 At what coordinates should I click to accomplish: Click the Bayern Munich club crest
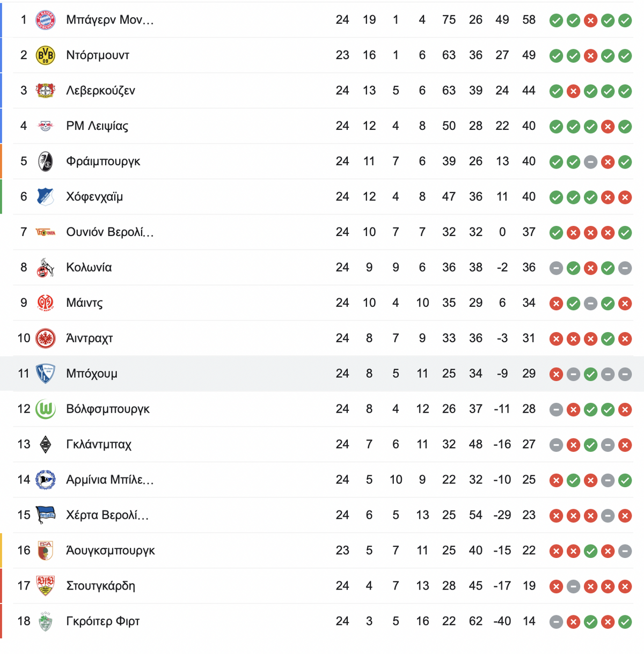click(46, 20)
